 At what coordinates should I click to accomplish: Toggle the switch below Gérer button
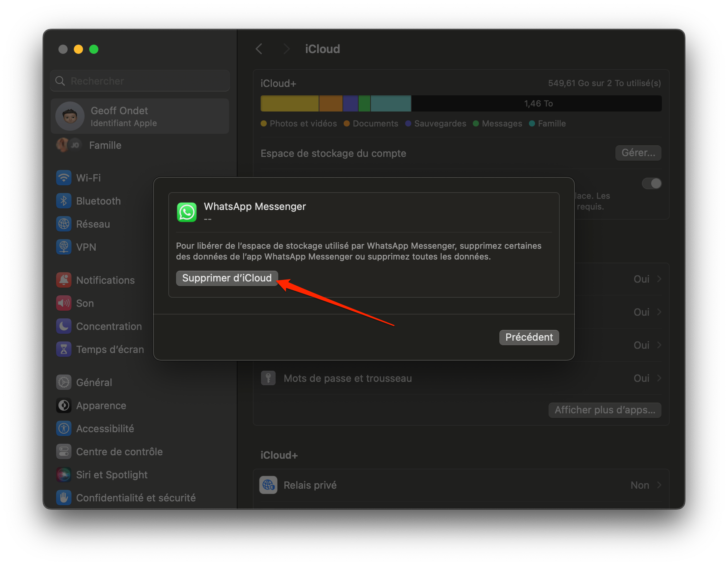tap(652, 183)
